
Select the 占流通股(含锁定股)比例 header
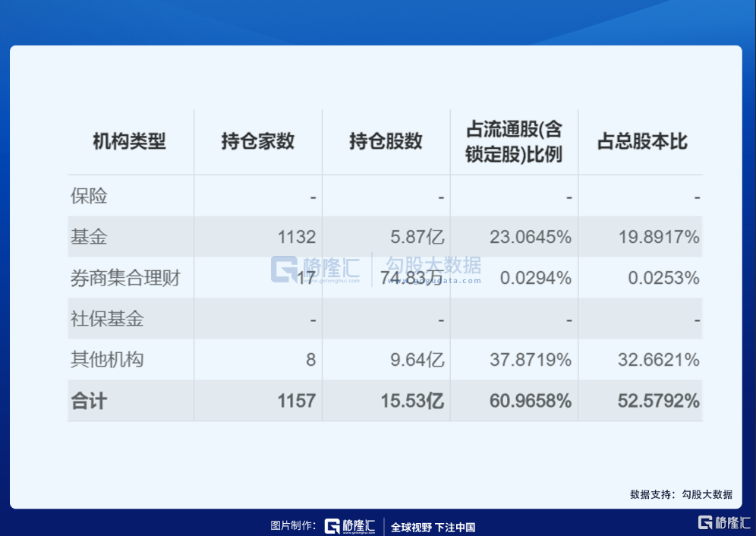514,142
